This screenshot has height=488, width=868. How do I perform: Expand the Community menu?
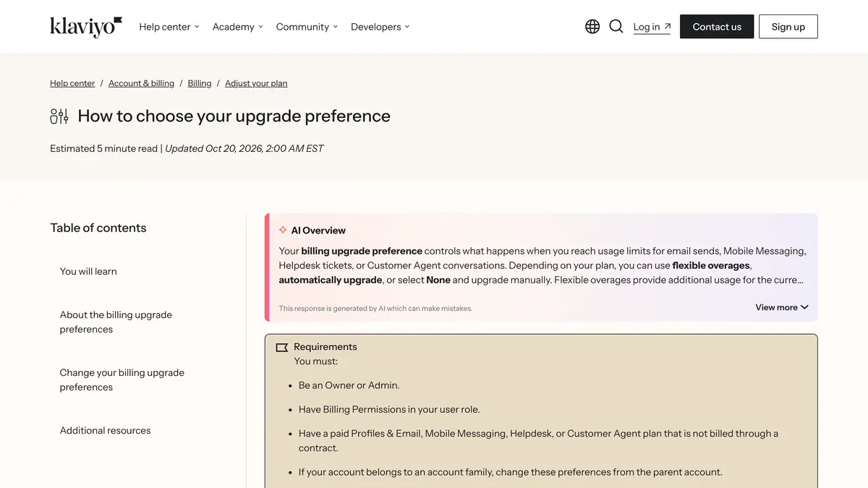pos(307,27)
